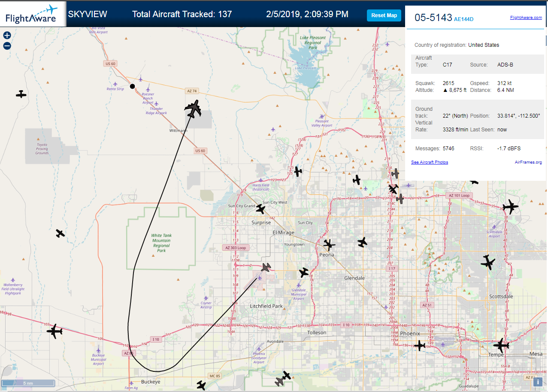Zoom in the map with plus button
Viewport: 548px width, 392px height.
[7, 36]
